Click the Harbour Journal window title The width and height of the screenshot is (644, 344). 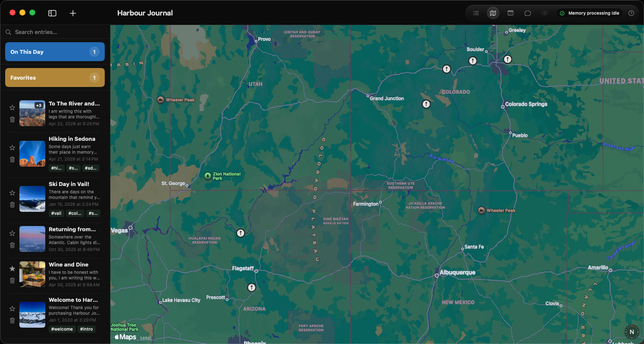(145, 13)
